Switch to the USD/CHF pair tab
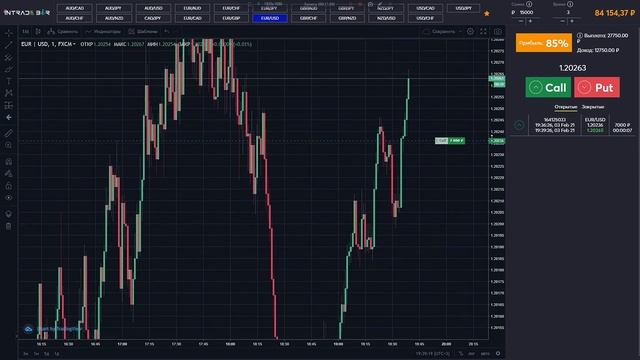The height and width of the screenshot is (360, 640). point(425,18)
